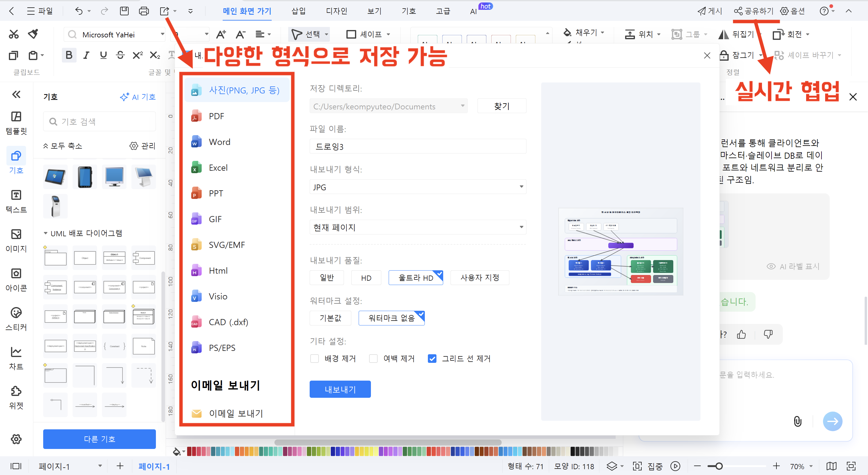Choose PDF export format in list
The width and height of the screenshot is (868, 475).
[217, 116]
